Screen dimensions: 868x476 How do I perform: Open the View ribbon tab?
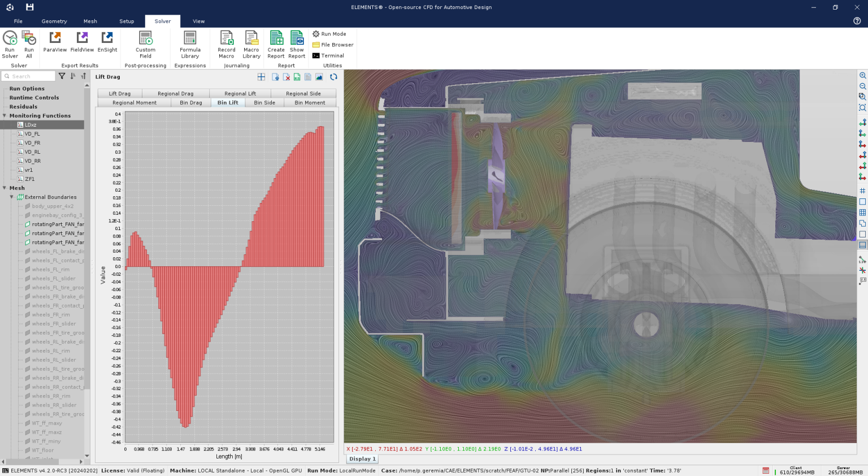click(x=198, y=21)
